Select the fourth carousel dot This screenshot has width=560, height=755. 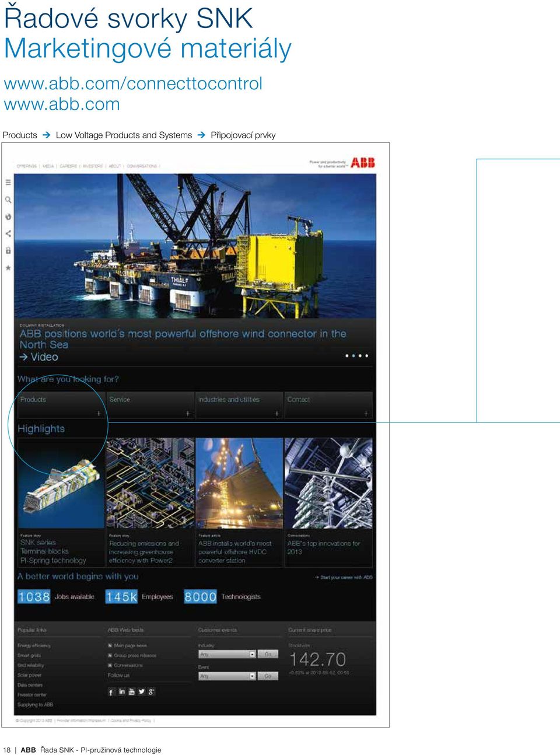[x=367, y=355]
